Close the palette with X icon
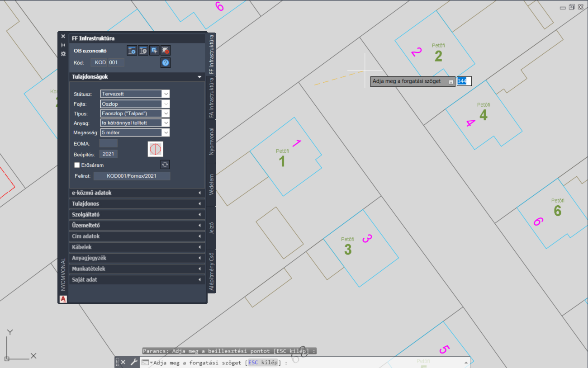This screenshot has height=368, width=588. pyautogui.click(x=63, y=37)
